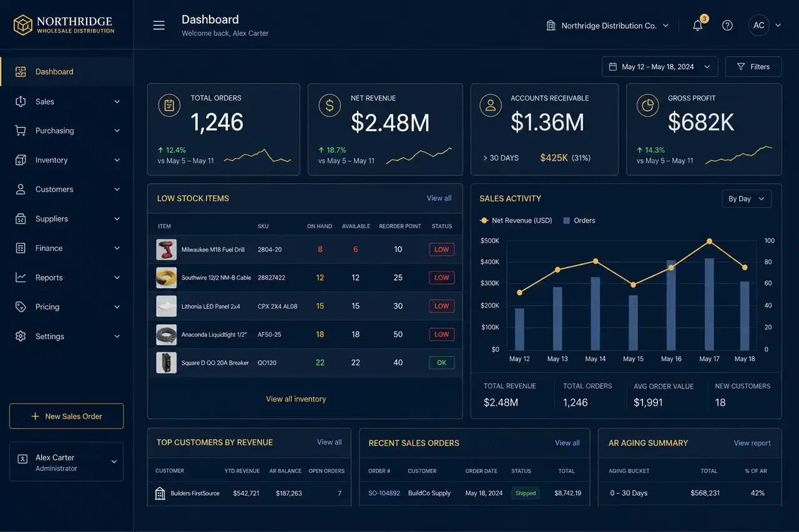Open the date range May 12–May 18 dropdown
The height and width of the screenshot is (532, 799).
point(660,67)
